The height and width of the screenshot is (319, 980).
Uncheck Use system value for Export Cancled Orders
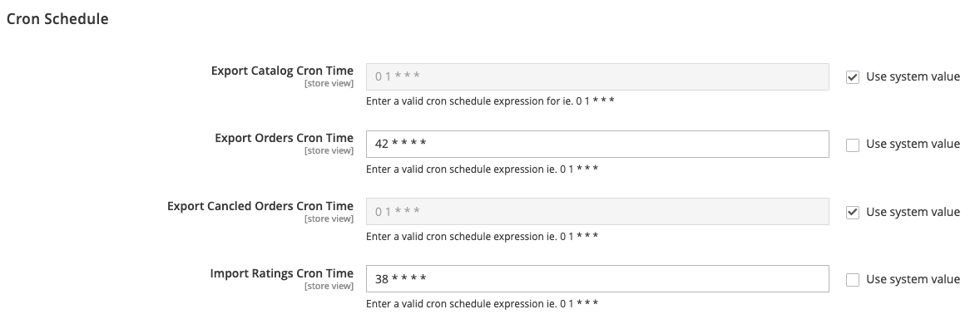tap(853, 212)
